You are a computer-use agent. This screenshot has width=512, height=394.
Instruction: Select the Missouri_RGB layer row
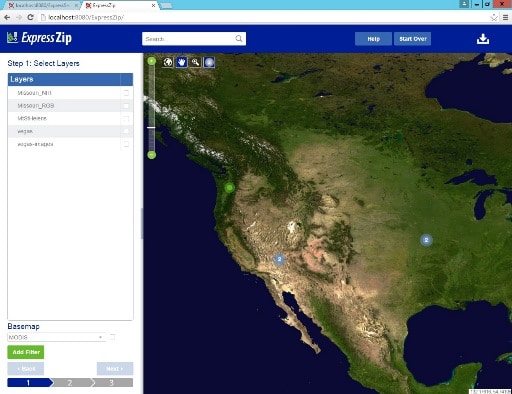coord(70,106)
